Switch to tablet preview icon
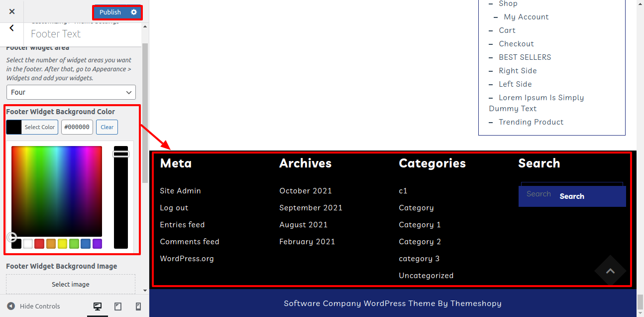Screen dimensions: 644x317 [118, 307]
